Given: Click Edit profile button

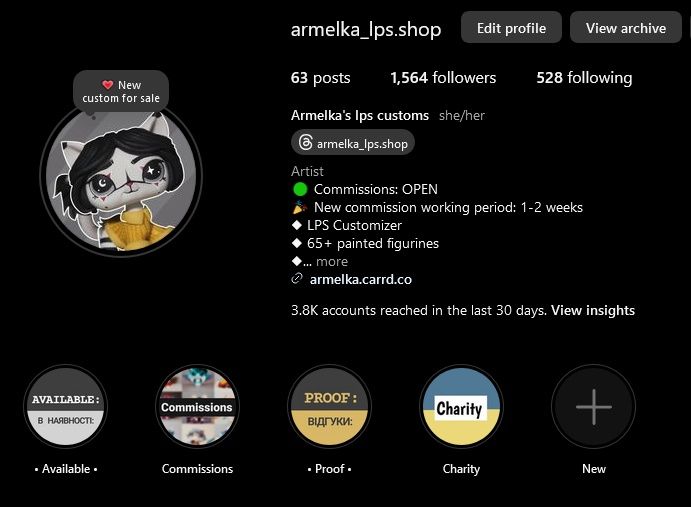Looking at the screenshot, I should pos(511,28).
